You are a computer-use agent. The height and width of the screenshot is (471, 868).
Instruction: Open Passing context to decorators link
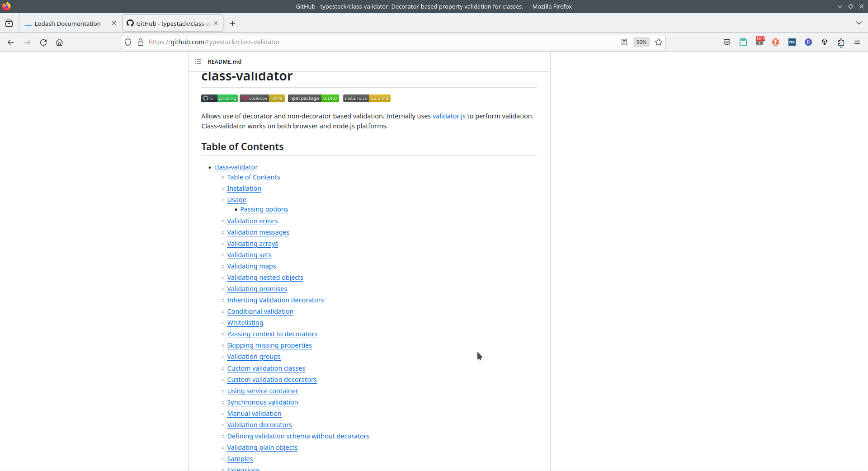272,334
